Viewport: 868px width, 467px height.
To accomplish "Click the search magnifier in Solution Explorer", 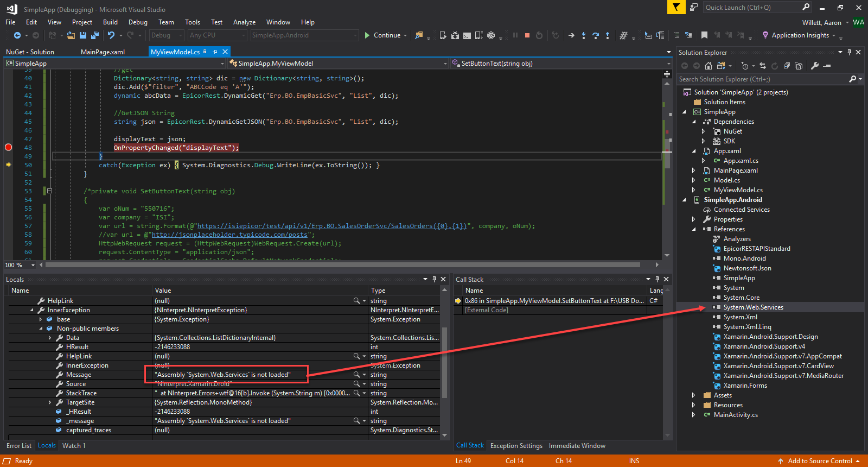I will tap(852, 79).
